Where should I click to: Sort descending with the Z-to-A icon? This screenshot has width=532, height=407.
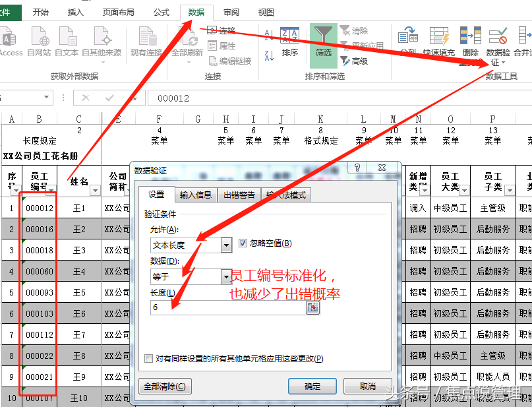tap(269, 55)
